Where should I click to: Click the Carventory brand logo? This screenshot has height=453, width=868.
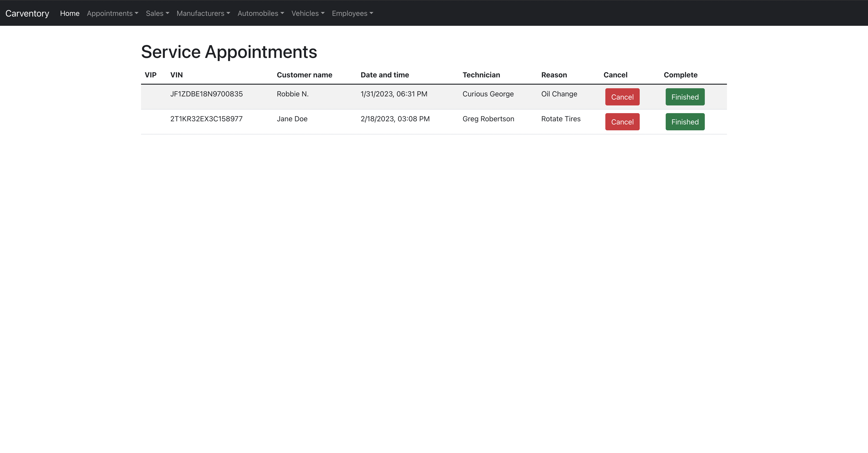coord(27,13)
